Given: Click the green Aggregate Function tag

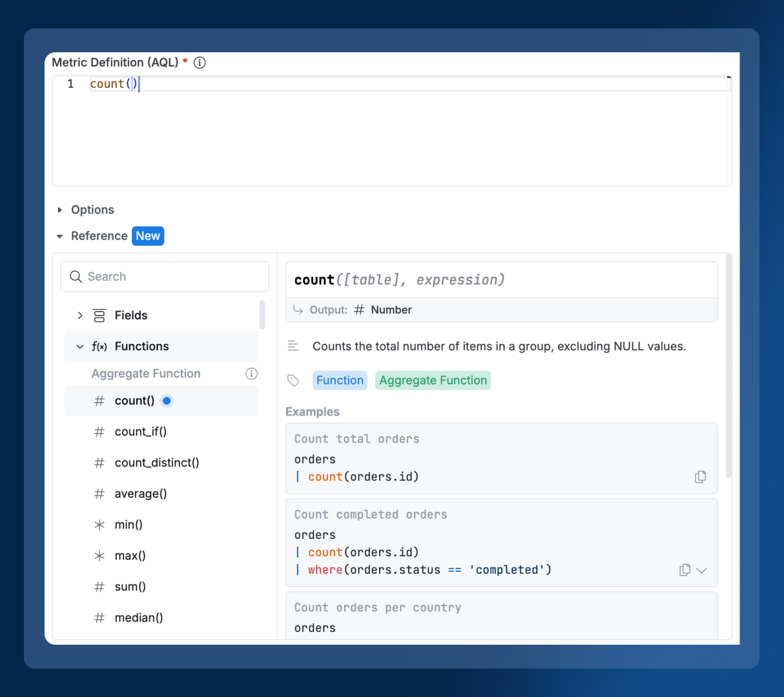Looking at the screenshot, I should click(433, 380).
